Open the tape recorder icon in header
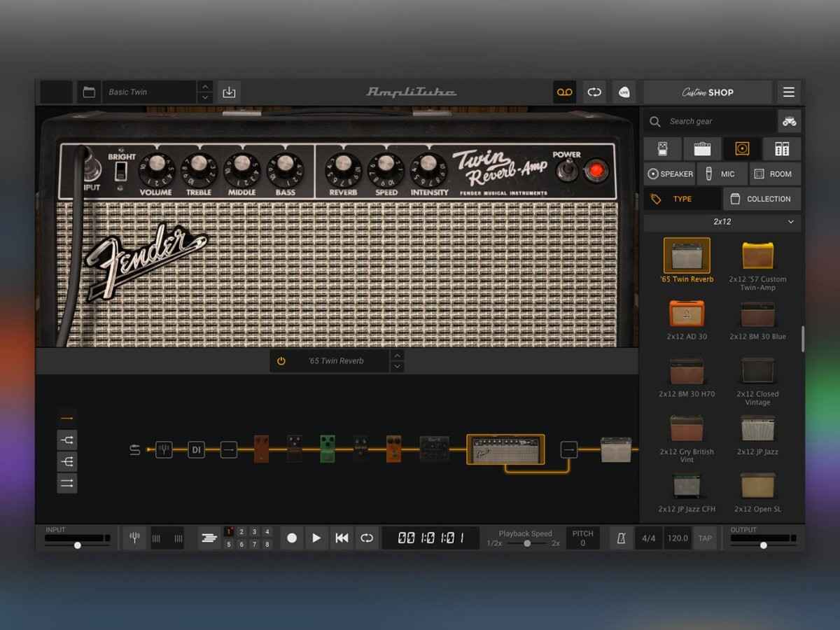Image resolution: width=840 pixels, height=630 pixels. click(x=564, y=92)
